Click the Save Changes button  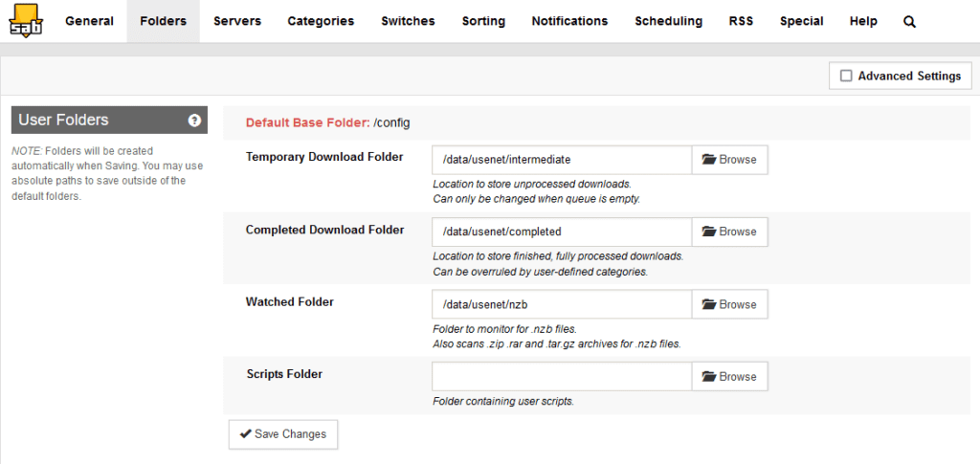[x=283, y=434]
